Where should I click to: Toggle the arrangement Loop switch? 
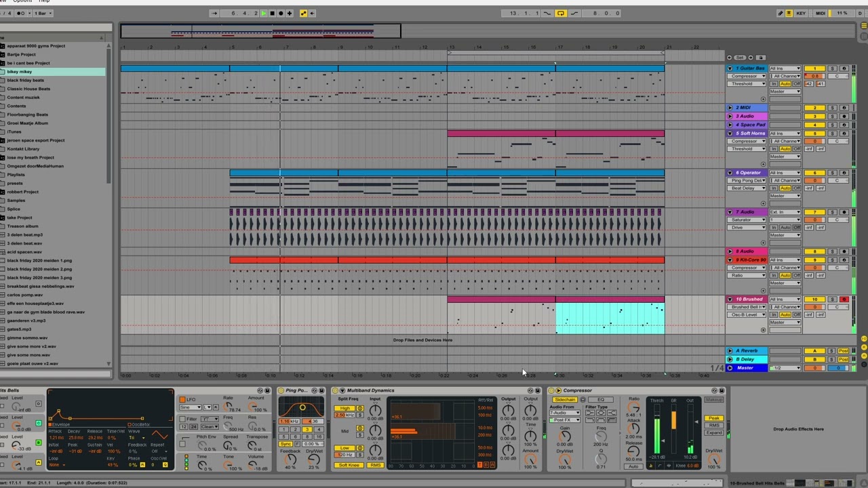[561, 13]
